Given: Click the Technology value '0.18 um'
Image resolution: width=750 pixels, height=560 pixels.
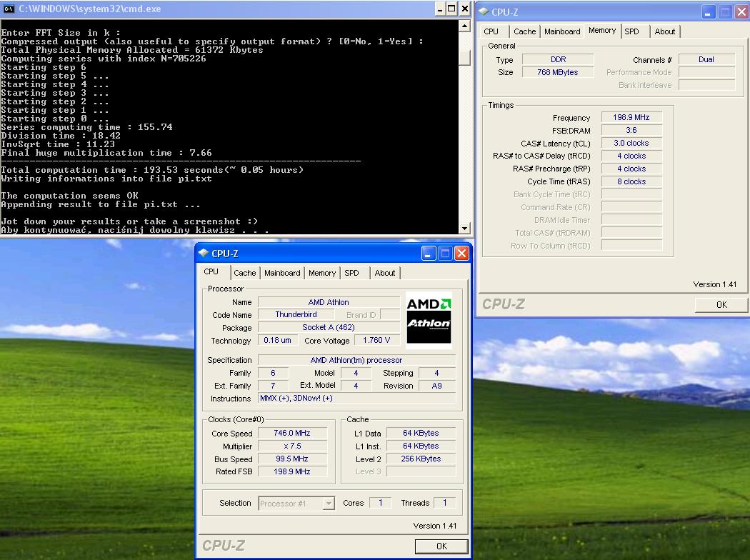Looking at the screenshot, I should [277, 340].
